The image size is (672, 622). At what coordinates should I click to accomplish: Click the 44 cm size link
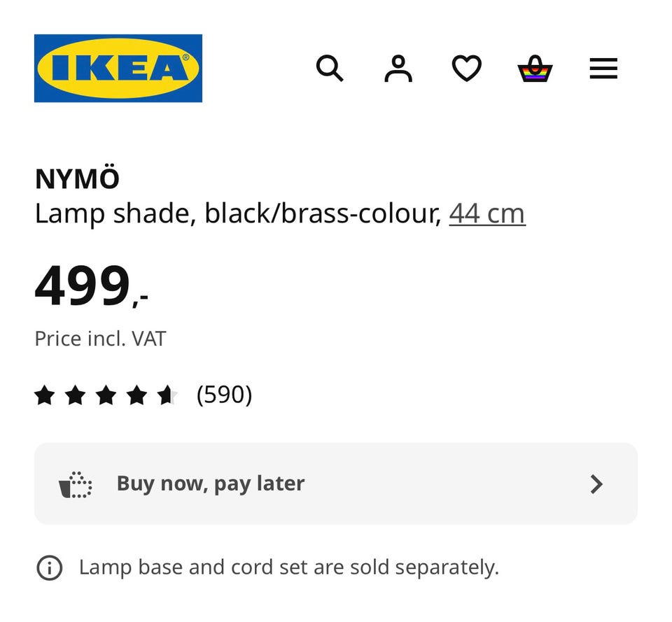[x=486, y=213]
